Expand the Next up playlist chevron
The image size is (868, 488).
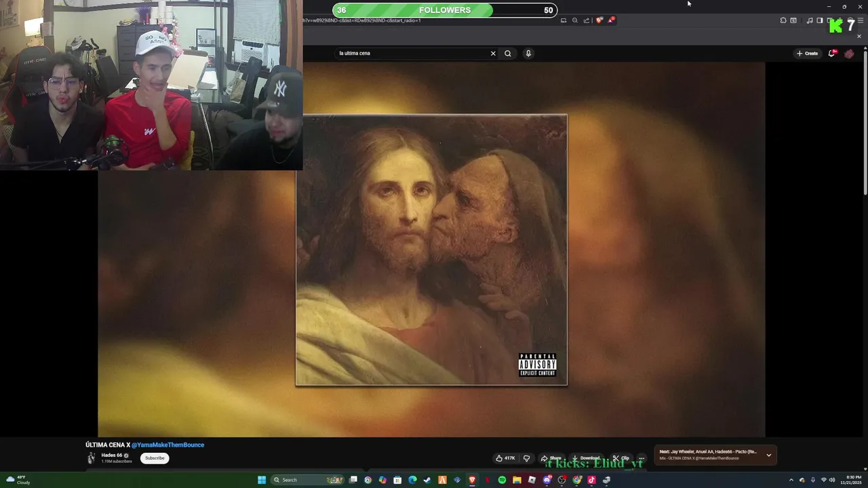[x=768, y=455]
